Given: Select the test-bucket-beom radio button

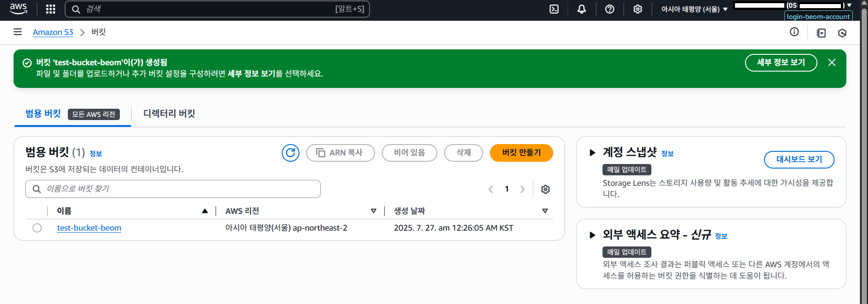Looking at the screenshot, I should [37, 228].
